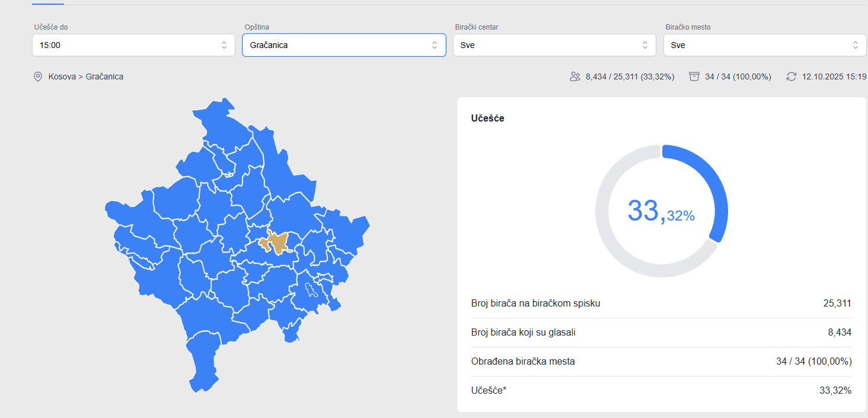Image resolution: width=868 pixels, height=418 pixels.
Task: Click the ballot box icon near 34 / 34
Action: pos(694,76)
